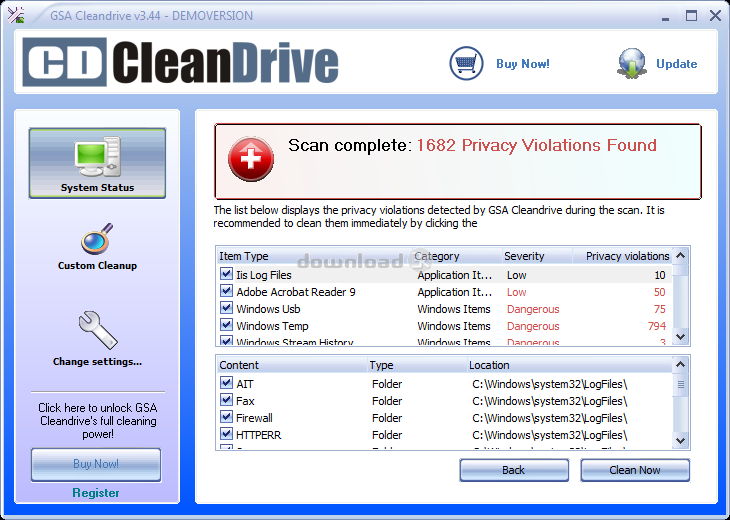
Task: Toggle the Windows Usb checkbox
Action: point(226,308)
